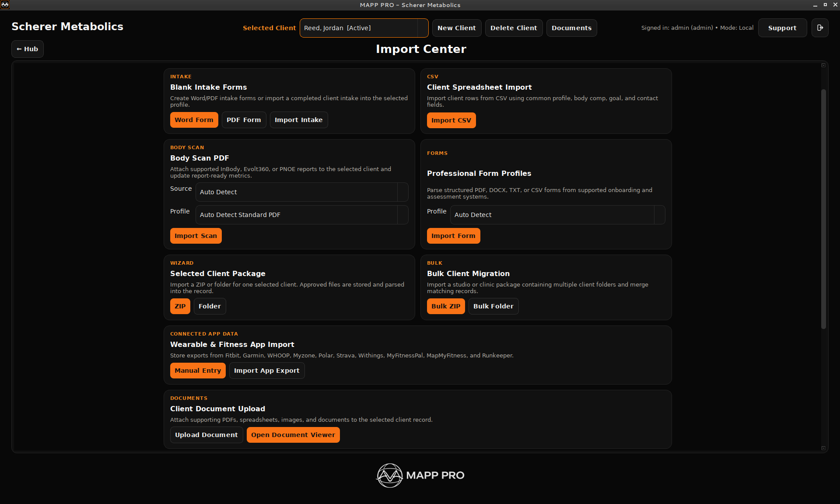The image size is (840, 504).
Task: Click the "Client Document Upload" heading
Action: coord(218,409)
